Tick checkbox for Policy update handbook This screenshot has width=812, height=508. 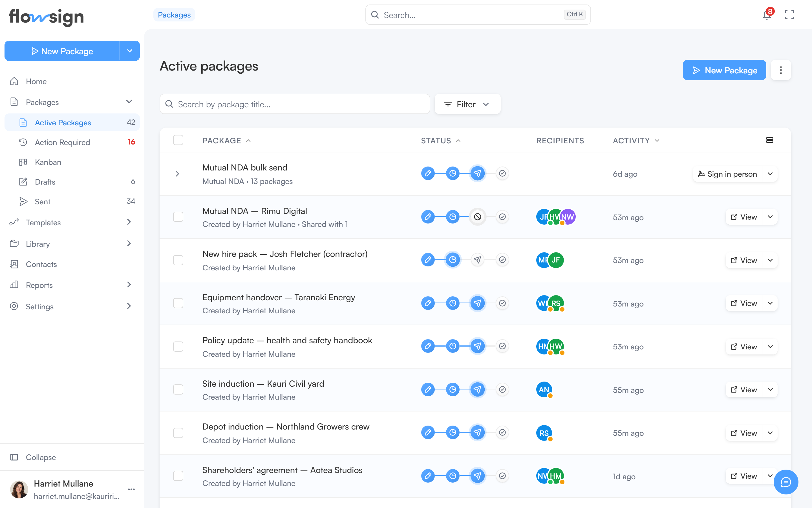178,346
